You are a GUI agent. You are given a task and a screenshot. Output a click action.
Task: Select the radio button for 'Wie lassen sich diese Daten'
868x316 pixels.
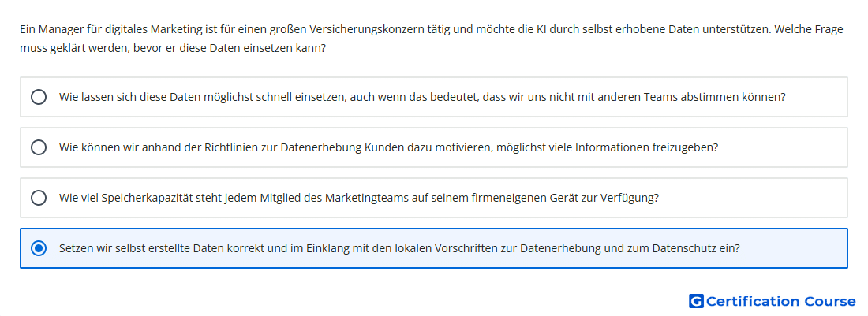click(x=39, y=97)
